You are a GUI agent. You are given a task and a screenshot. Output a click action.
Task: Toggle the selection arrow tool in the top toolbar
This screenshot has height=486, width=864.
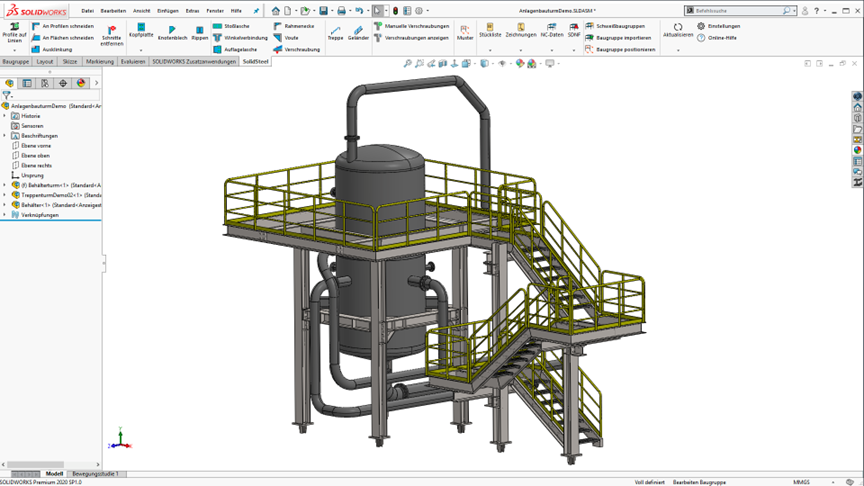coord(379,10)
